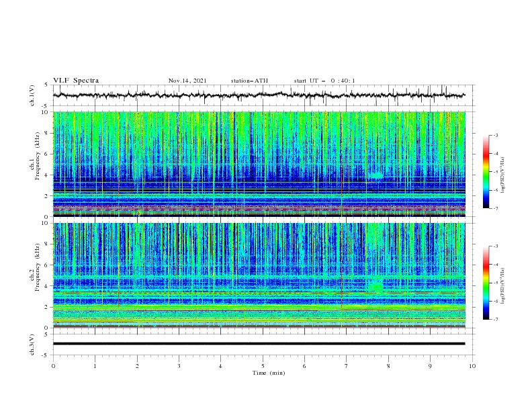Click time axis tick label "8"
Viewport: 532px width, 411px height.
pyautogui.click(x=388, y=366)
